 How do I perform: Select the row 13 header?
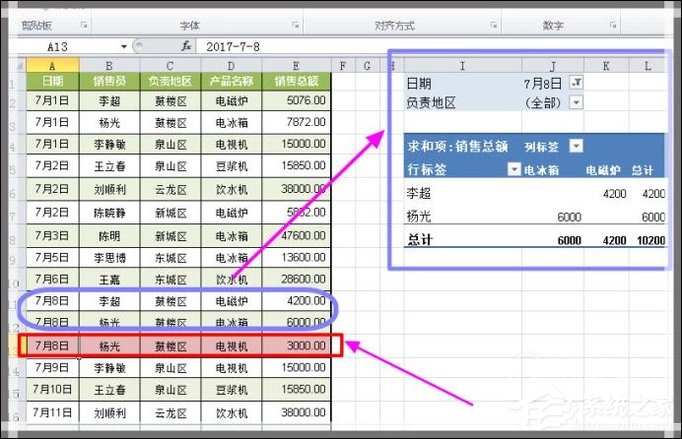13,346
